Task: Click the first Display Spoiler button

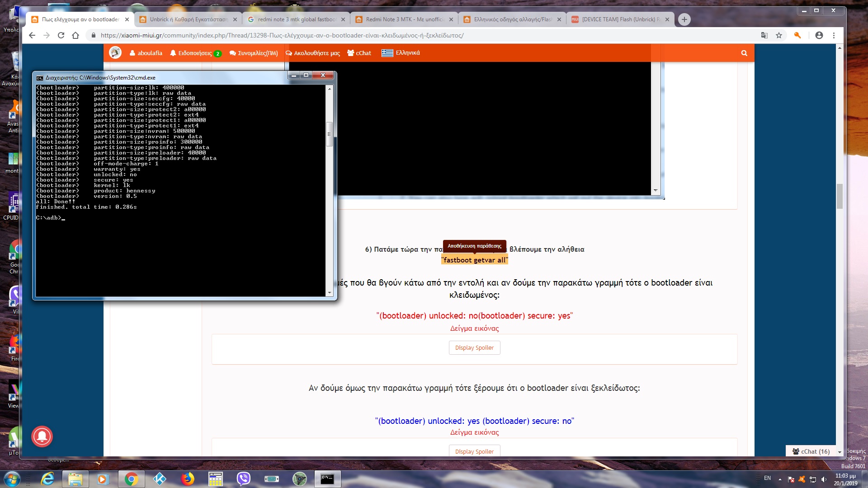Action: (x=474, y=347)
